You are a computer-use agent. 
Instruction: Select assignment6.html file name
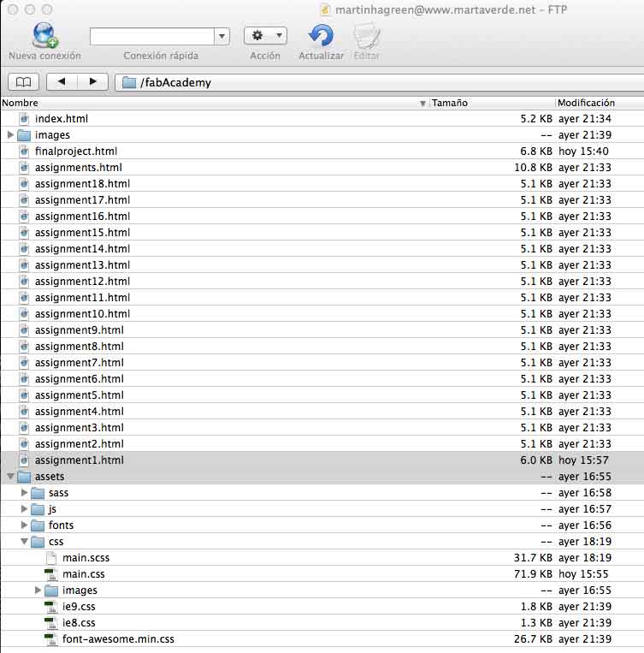click(x=80, y=379)
